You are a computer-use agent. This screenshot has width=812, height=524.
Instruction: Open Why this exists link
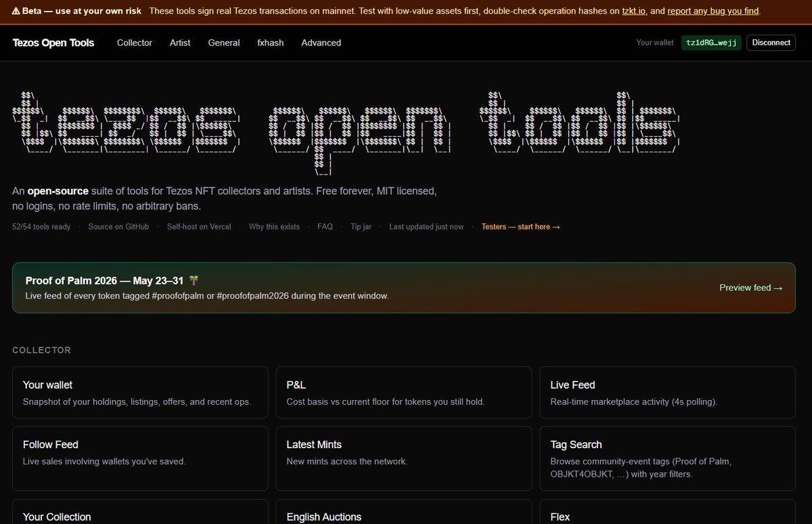[274, 227]
